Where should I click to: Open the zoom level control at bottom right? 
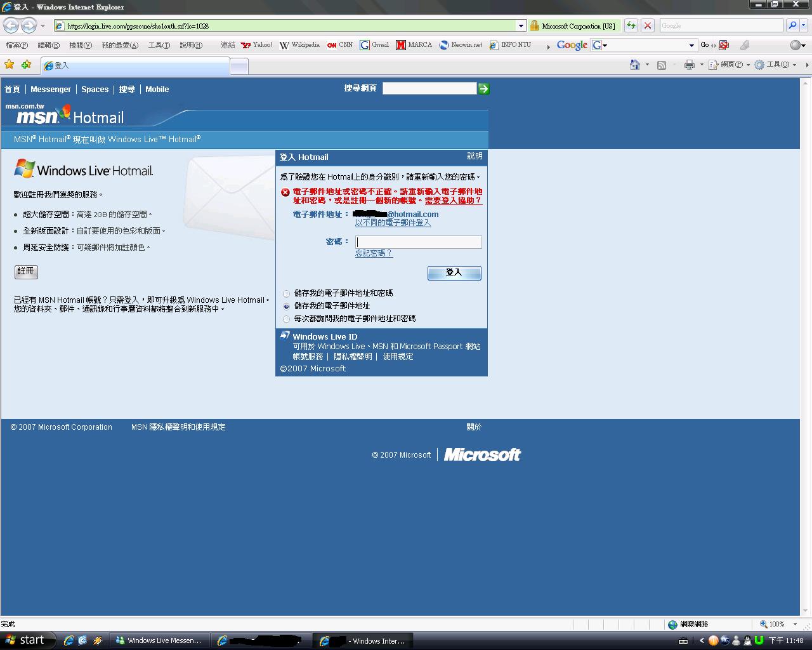[x=780, y=624]
